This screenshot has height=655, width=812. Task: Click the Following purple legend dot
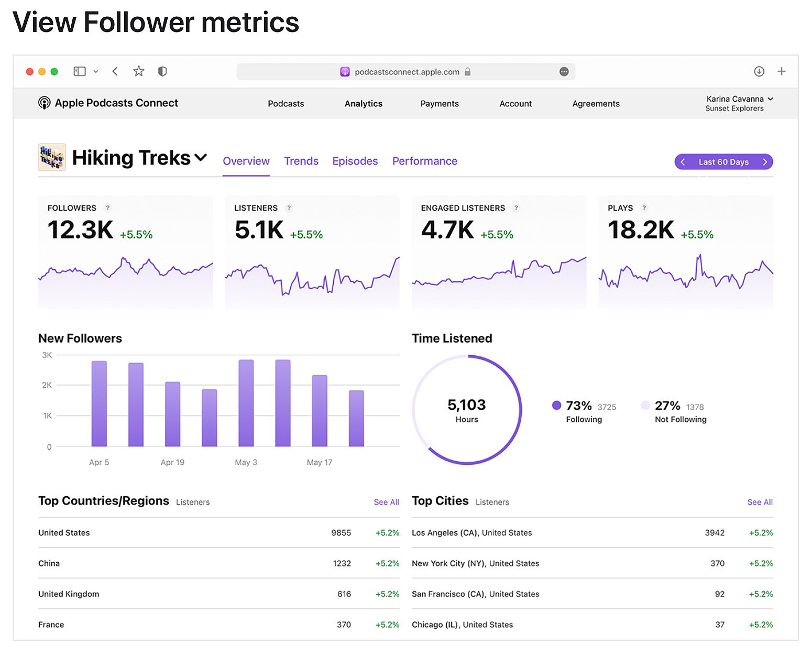[556, 405]
